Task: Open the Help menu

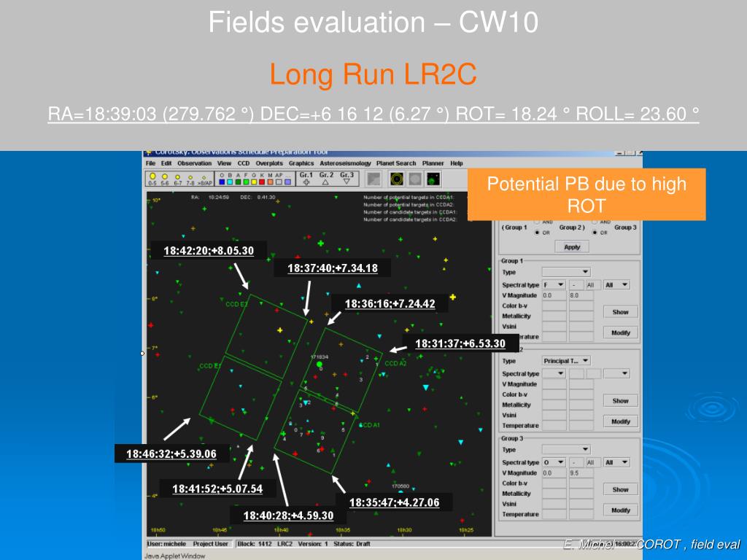Action: point(457,163)
